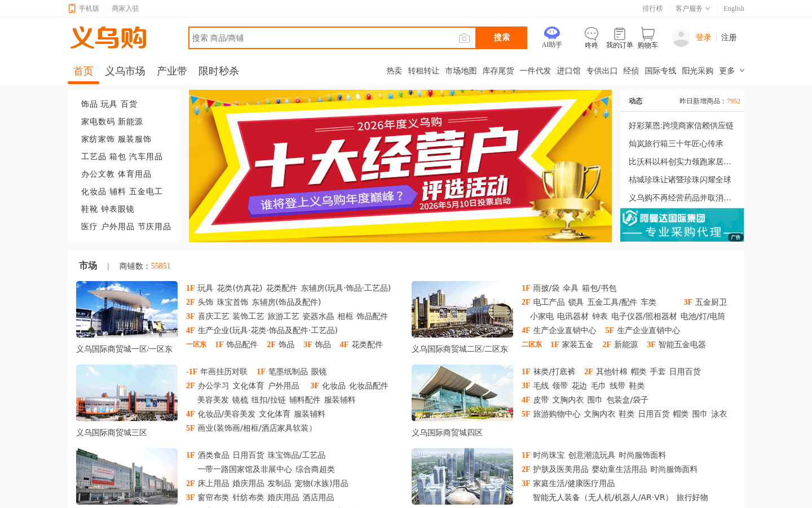Open 进口馆 navigation item
This screenshot has height=508, width=812.
568,71
